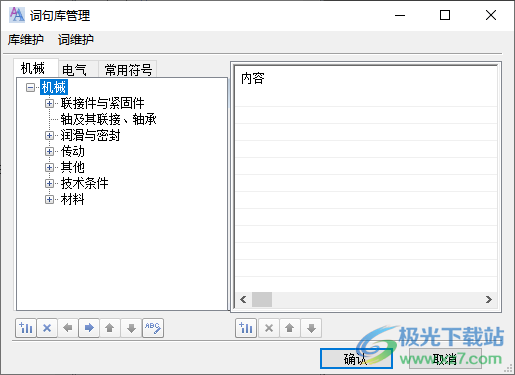This screenshot has width=515, height=375.
Task: Select 材料 in the tree
Action: [x=72, y=199]
